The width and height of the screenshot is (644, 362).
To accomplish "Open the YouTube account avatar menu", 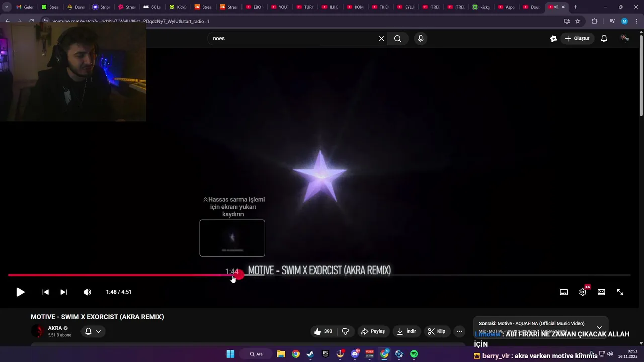I will [625, 38].
